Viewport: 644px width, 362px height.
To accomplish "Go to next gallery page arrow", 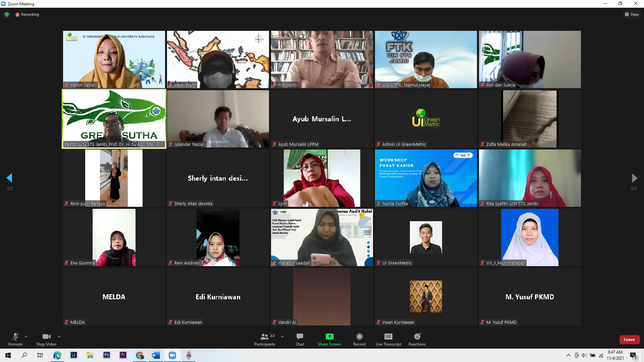I will coord(634,178).
